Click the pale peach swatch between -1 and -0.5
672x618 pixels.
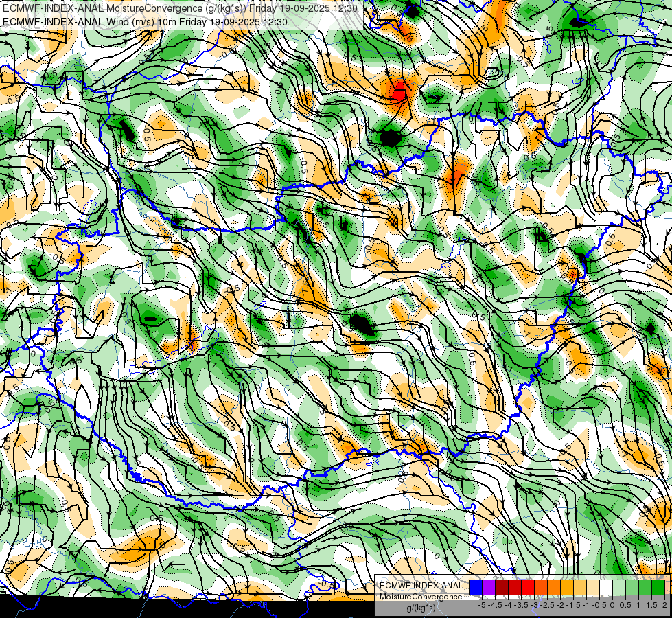(593, 587)
